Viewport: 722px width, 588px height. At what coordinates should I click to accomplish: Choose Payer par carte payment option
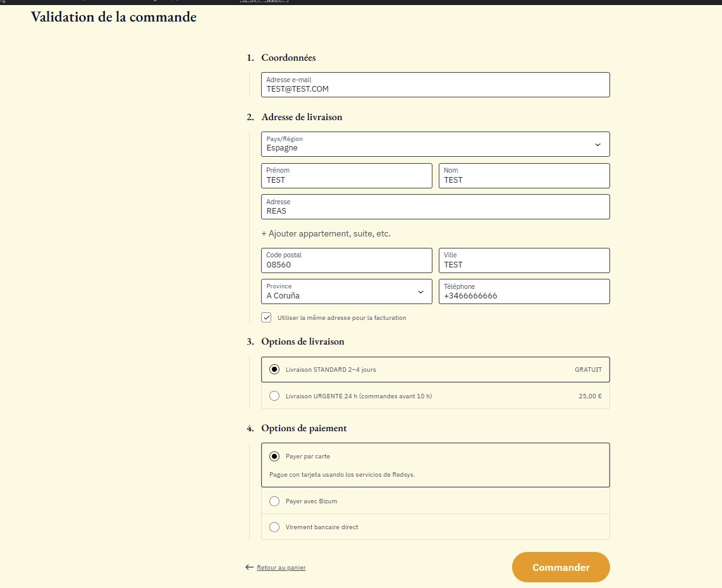(x=274, y=456)
